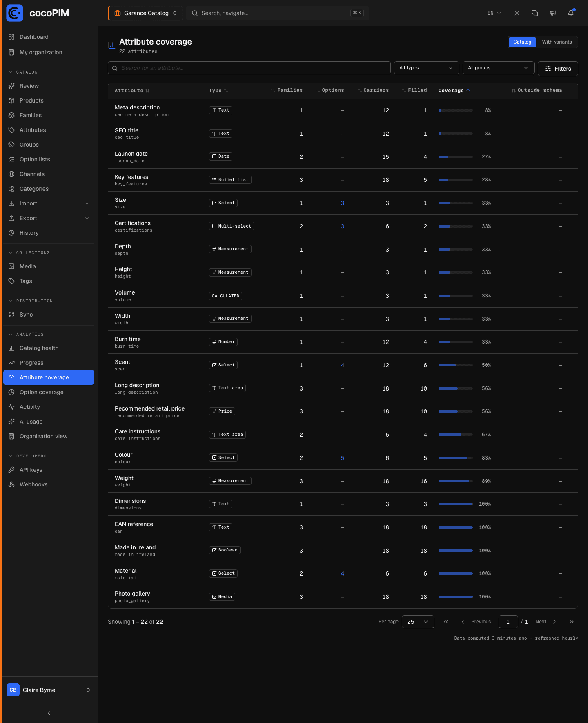Jump to last page double chevron

click(x=572, y=622)
